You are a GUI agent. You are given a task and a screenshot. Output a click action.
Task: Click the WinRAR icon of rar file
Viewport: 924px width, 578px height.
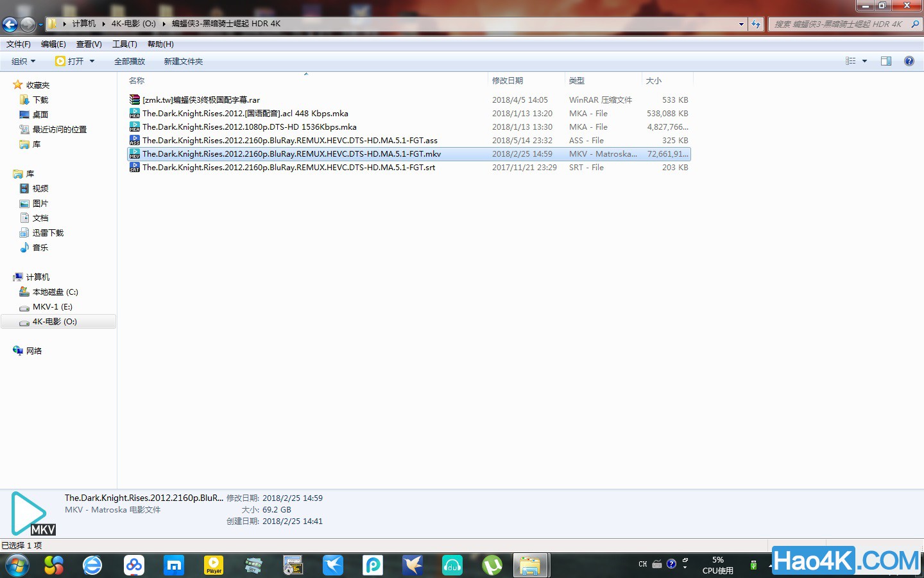point(134,100)
